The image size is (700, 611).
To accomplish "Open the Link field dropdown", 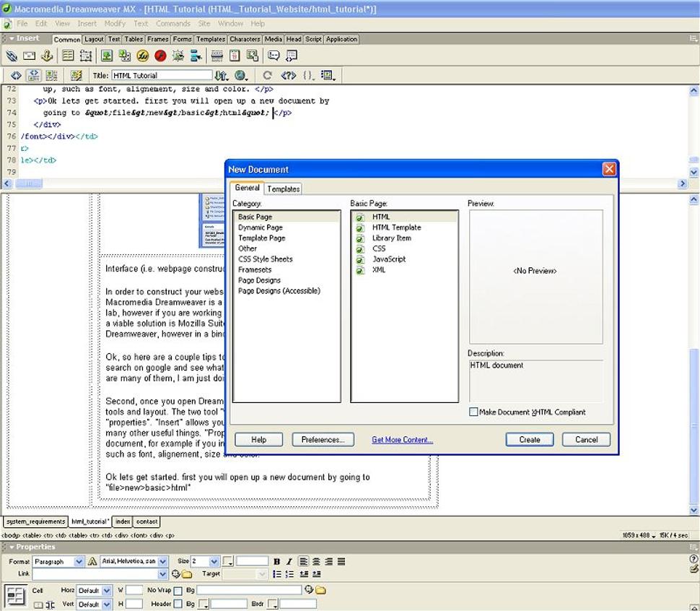I will coord(162,574).
